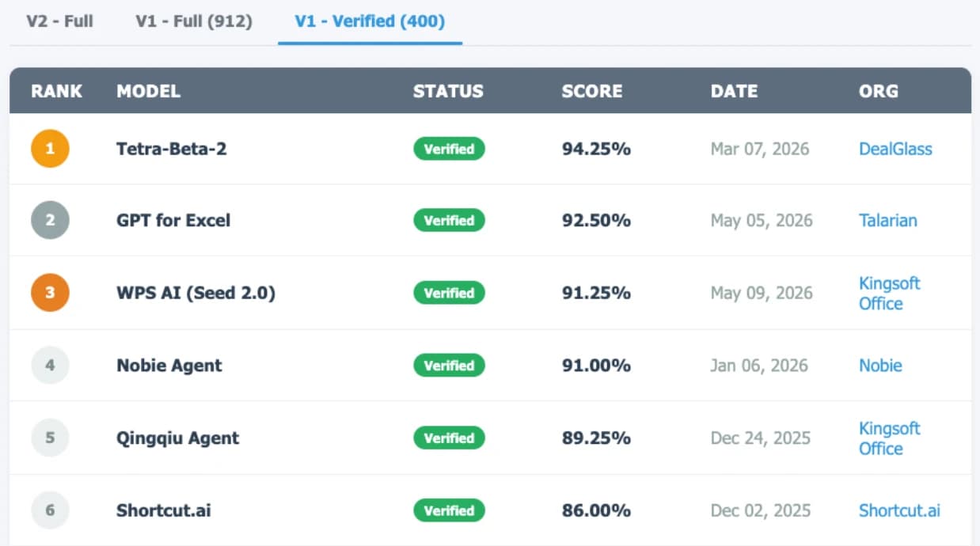This screenshot has width=980, height=546.
Task: Click the gold rank 1 badge
Action: pos(50,149)
